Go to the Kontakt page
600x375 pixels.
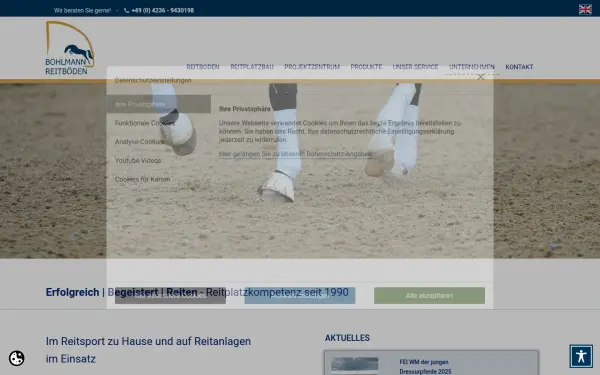pyautogui.click(x=519, y=67)
